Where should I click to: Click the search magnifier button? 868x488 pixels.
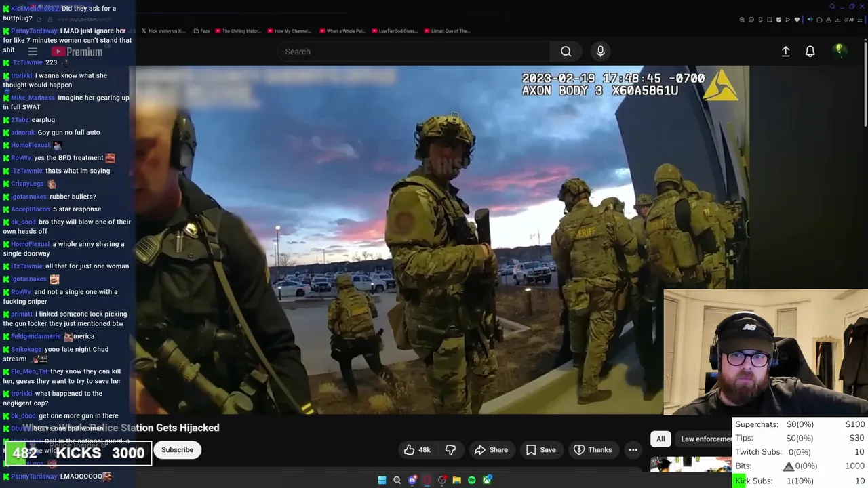click(566, 52)
